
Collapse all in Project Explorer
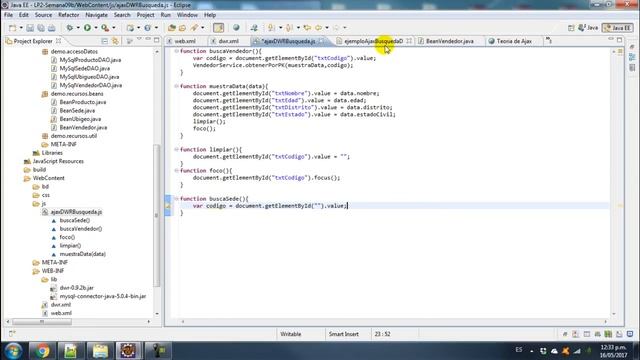pyautogui.click(x=104, y=41)
